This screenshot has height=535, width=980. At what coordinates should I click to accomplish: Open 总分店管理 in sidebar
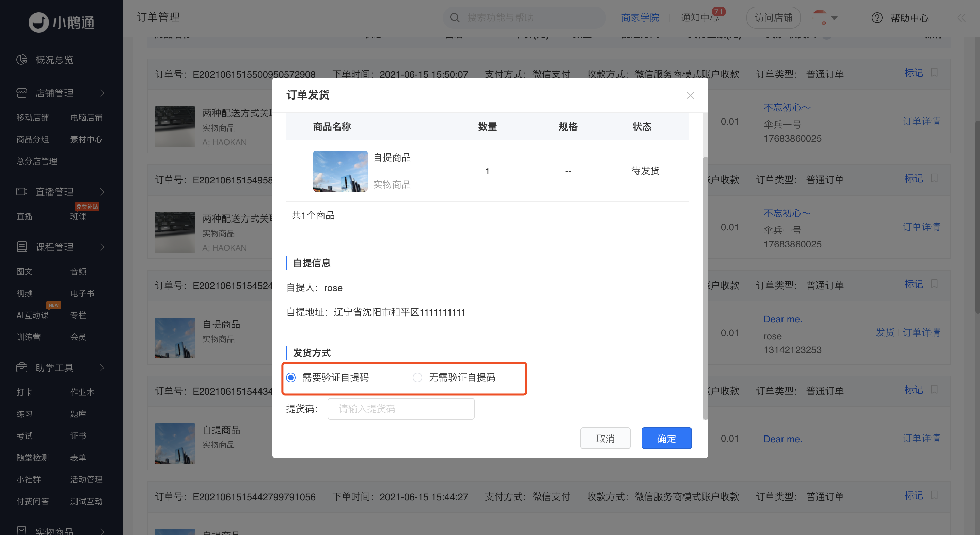point(37,161)
